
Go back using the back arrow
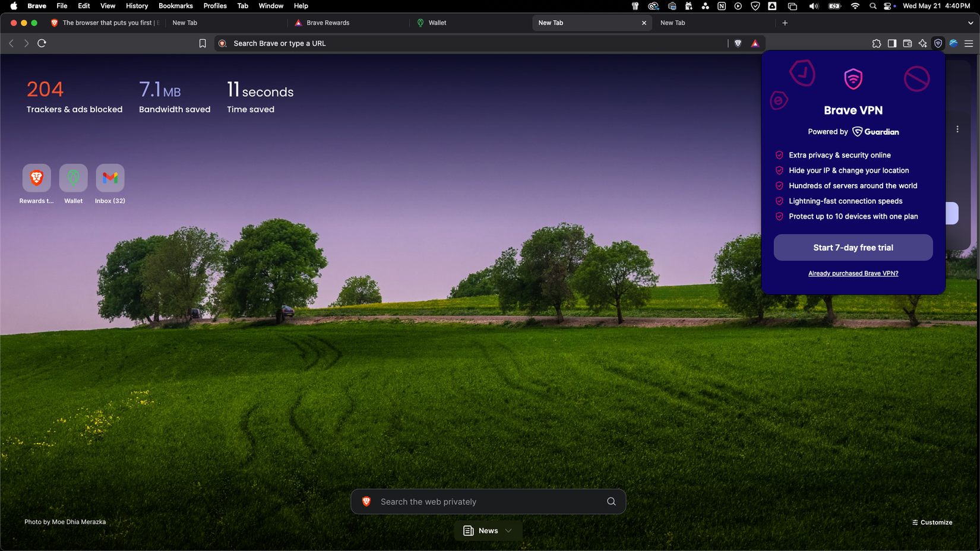point(11,43)
